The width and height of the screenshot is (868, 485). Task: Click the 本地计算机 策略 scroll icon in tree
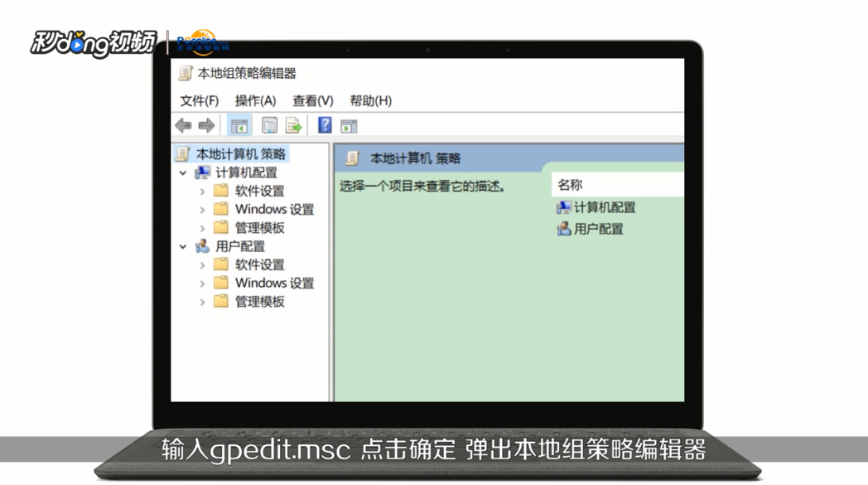(183, 153)
